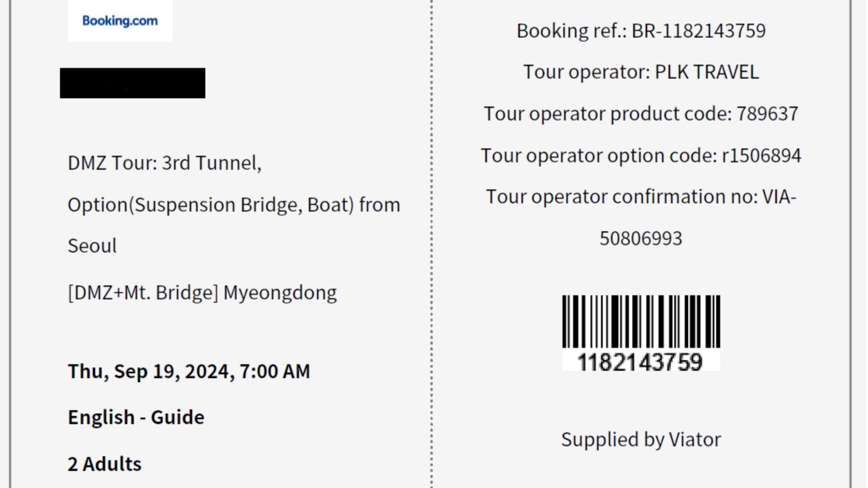This screenshot has height=488, width=868.
Task: Click the number 1182143759 under the barcode
Action: (640, 362)
